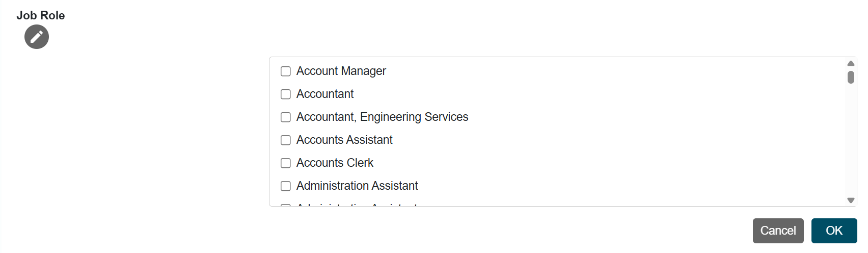Click the empty scrollbar track below the thumb

851,140
